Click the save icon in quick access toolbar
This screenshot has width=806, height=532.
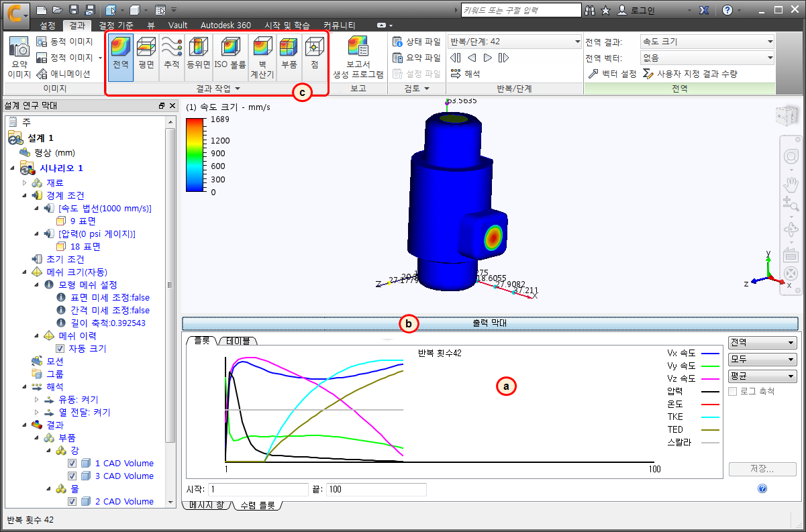click(73, 10)
